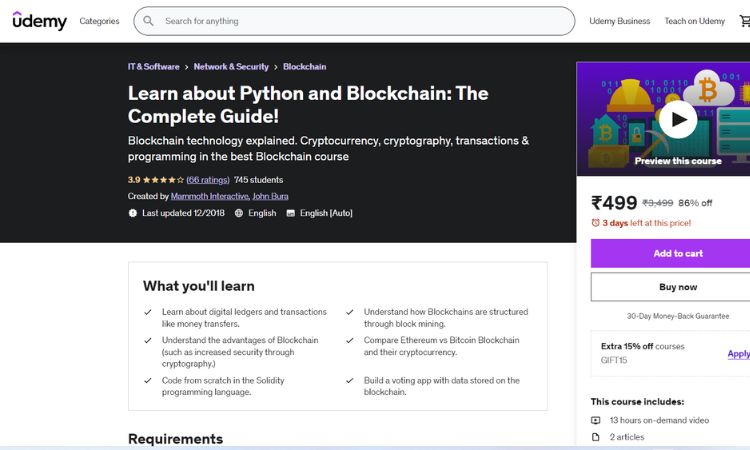750x450 pixels.
Task: Click the search magnifier icon
Action: (x=148, y=21)
